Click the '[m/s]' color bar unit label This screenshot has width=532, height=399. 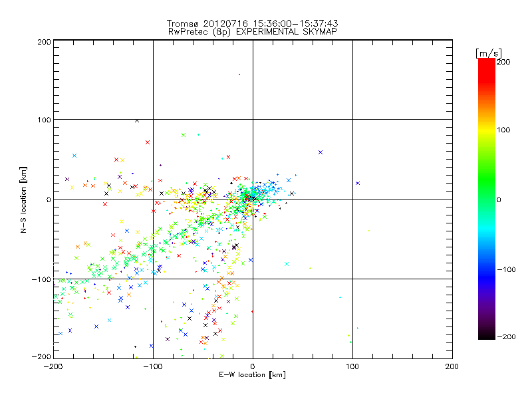click(x=489, y=53)
